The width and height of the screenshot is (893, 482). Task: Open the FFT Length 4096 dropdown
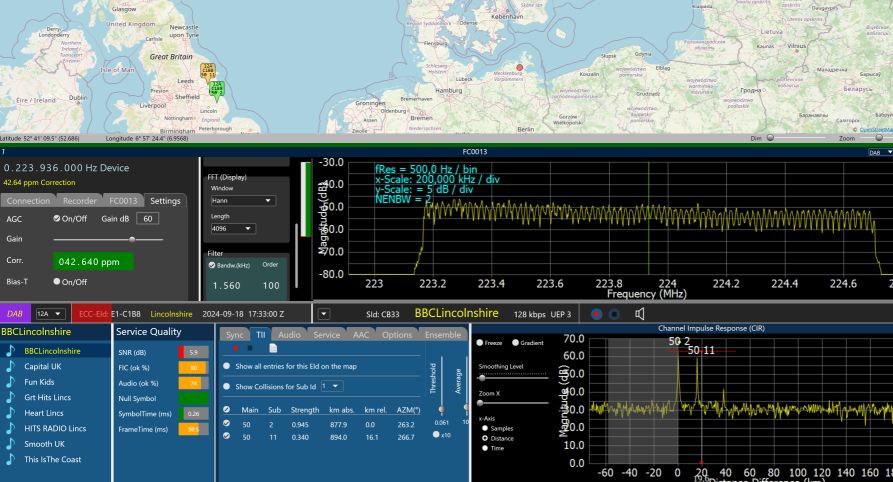[x=232, y=228]
